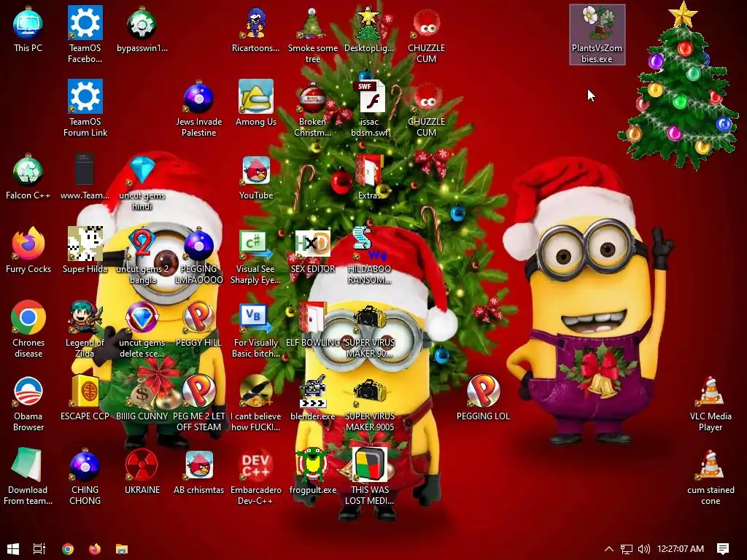Launch the AB crhismtas icon
The height and width of the screenshot is (560, 747).
click(x=198, y=472)
